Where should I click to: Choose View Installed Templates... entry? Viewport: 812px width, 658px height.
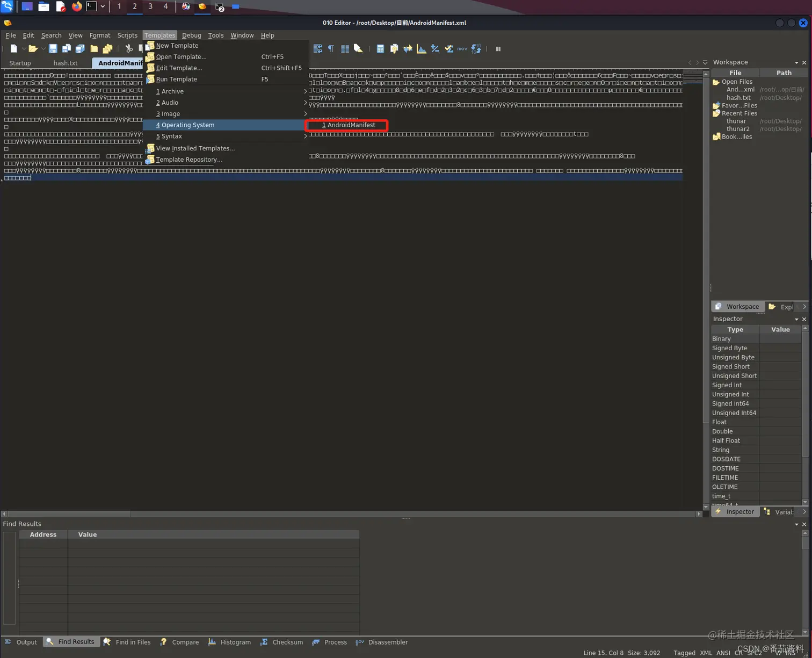point(226,148)
